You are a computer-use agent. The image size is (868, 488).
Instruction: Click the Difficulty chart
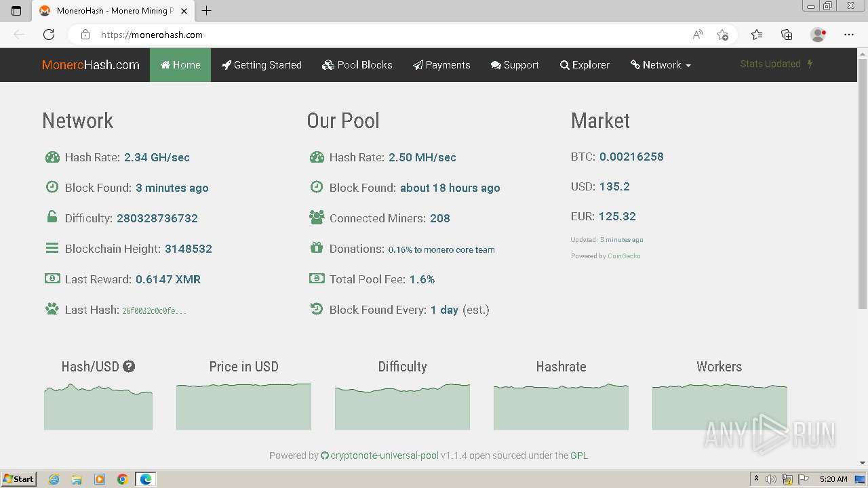402,407
